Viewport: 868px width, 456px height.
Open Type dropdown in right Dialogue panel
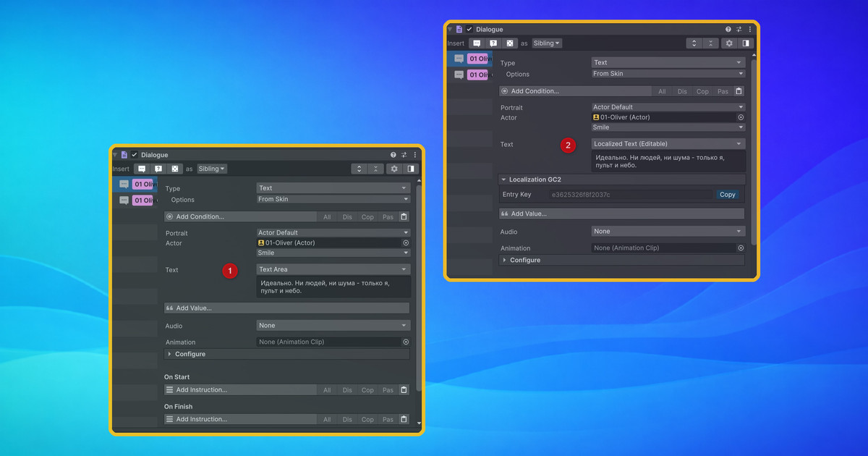point(668,62)
